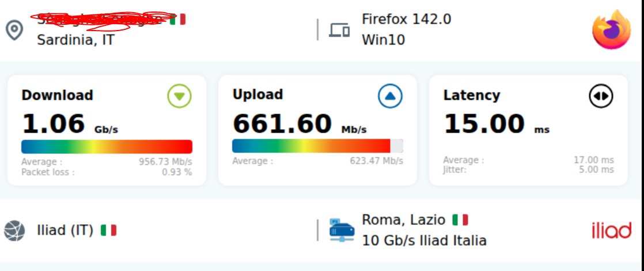Click the green download arrow icon
The height and width of the screenshot is (271, 644).
179,96
